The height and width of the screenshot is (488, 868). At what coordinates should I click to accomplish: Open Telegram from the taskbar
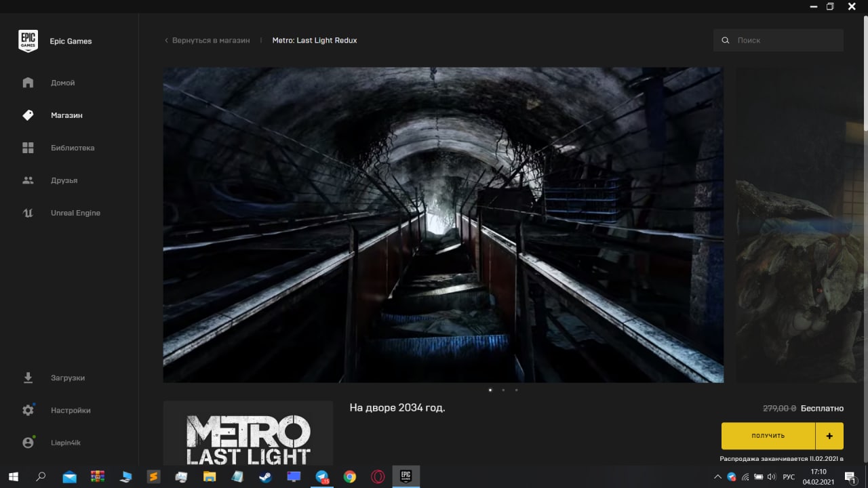pos(321,476)
